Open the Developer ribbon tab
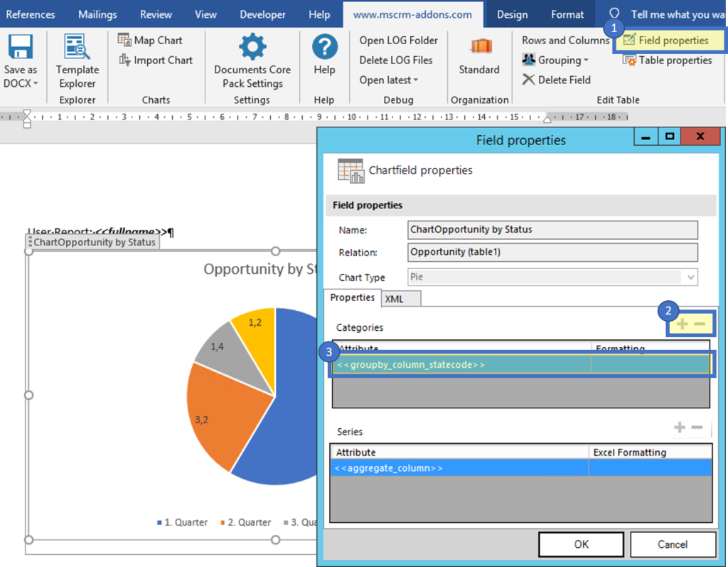The image size is (728, 567). (x=262, y=14)
